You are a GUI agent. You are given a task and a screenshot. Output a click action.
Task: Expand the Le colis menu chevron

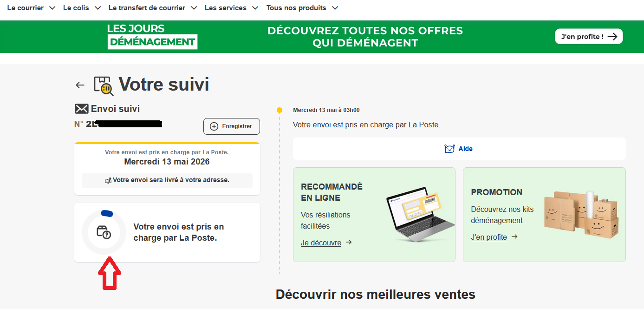pos(98,8)
